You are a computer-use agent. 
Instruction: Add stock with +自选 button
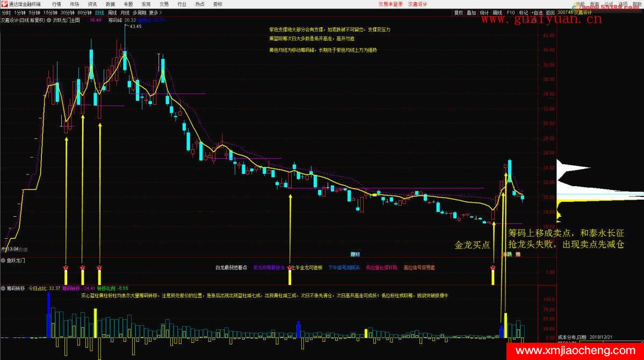tap(537, 12)
